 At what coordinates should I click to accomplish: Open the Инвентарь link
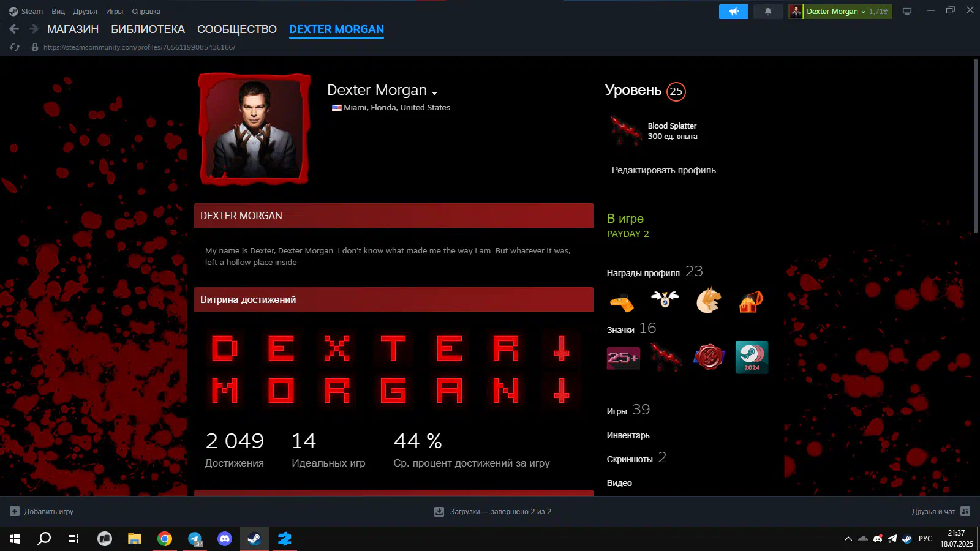[628, 435]
